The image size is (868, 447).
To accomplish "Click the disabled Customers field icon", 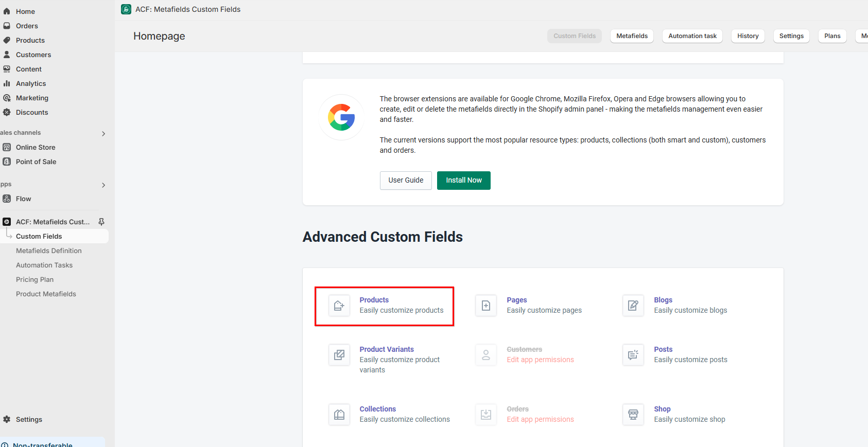I will tap(486, 355).
